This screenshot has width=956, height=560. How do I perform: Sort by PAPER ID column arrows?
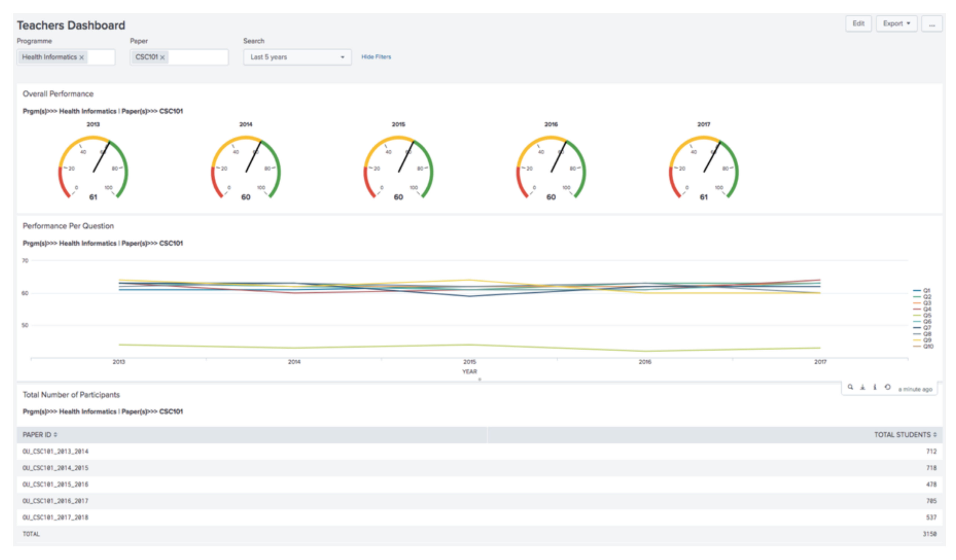55,435
